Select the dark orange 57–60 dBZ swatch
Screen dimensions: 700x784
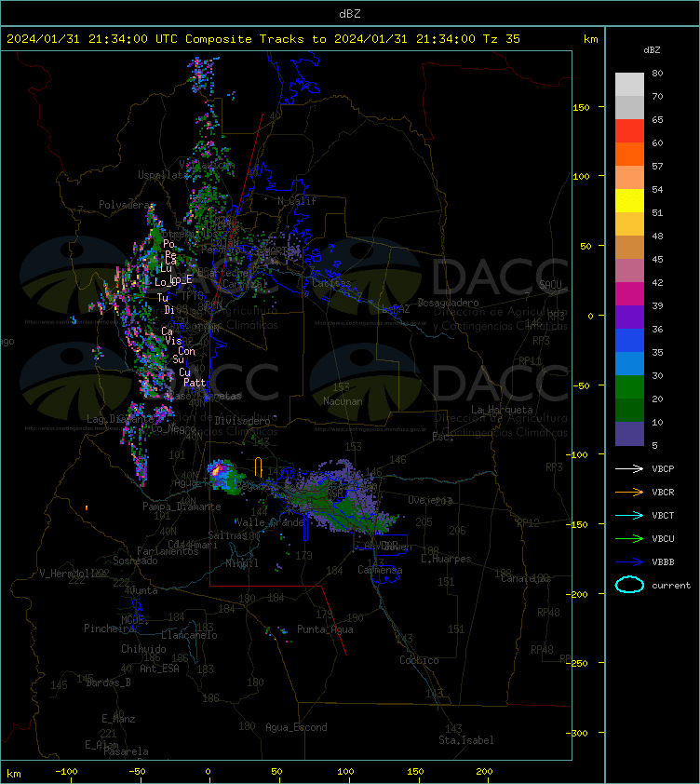point(629,154)
